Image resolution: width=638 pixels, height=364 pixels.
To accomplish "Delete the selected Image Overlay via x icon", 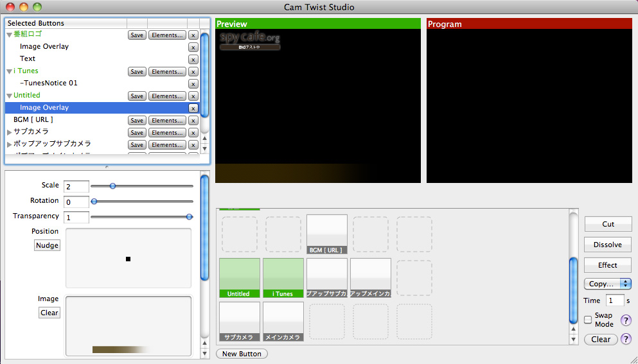I will [193, 108].
